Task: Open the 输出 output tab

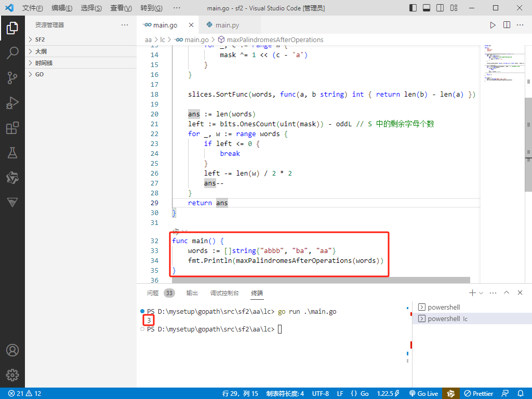Action: pos(192,293)
